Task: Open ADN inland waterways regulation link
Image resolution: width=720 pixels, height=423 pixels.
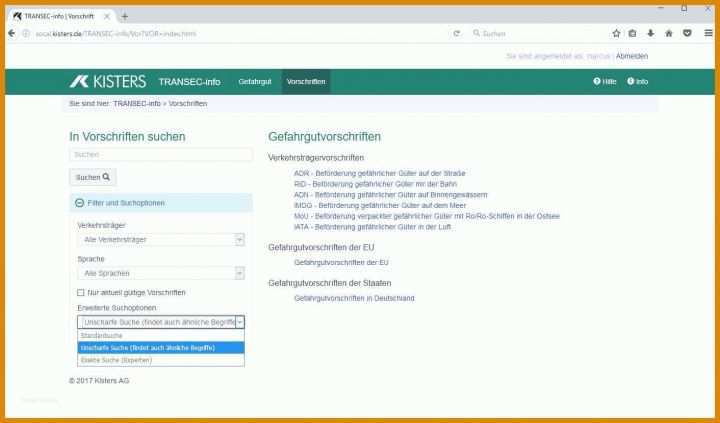Action: (x=391, y=195)
